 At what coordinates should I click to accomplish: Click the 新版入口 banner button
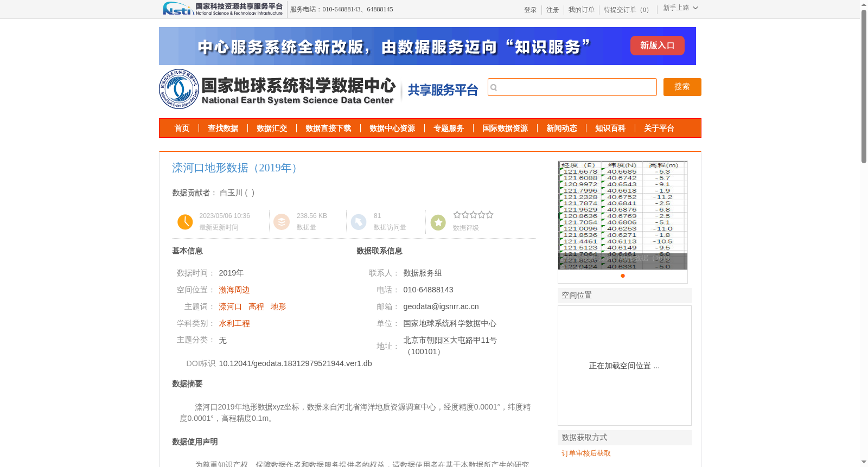tap(657, 46)
